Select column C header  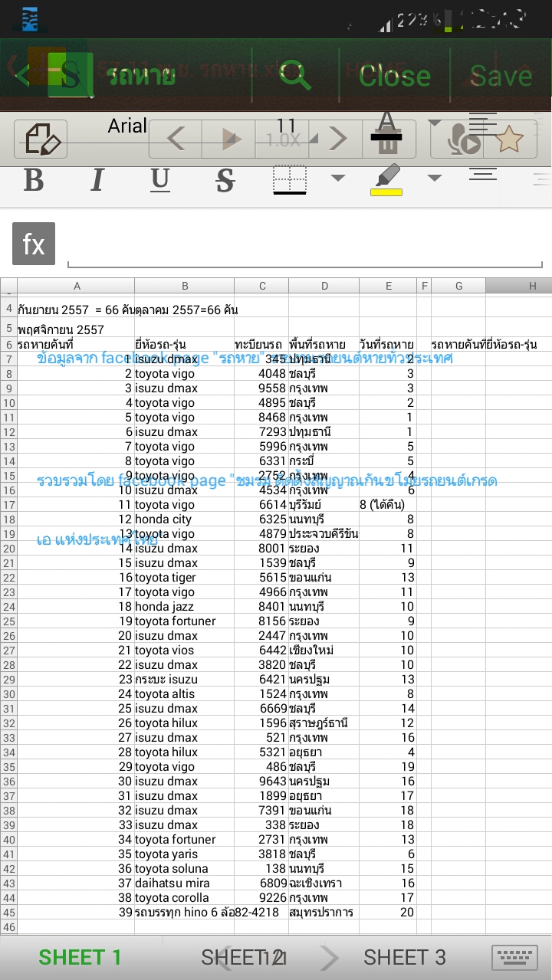point(262,286)
